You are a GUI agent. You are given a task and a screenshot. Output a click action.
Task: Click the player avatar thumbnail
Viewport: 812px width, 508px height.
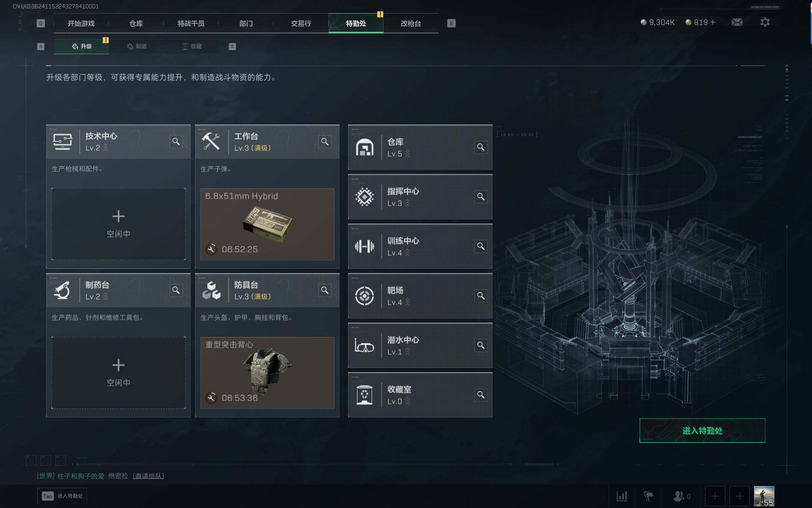coord(764,496)
